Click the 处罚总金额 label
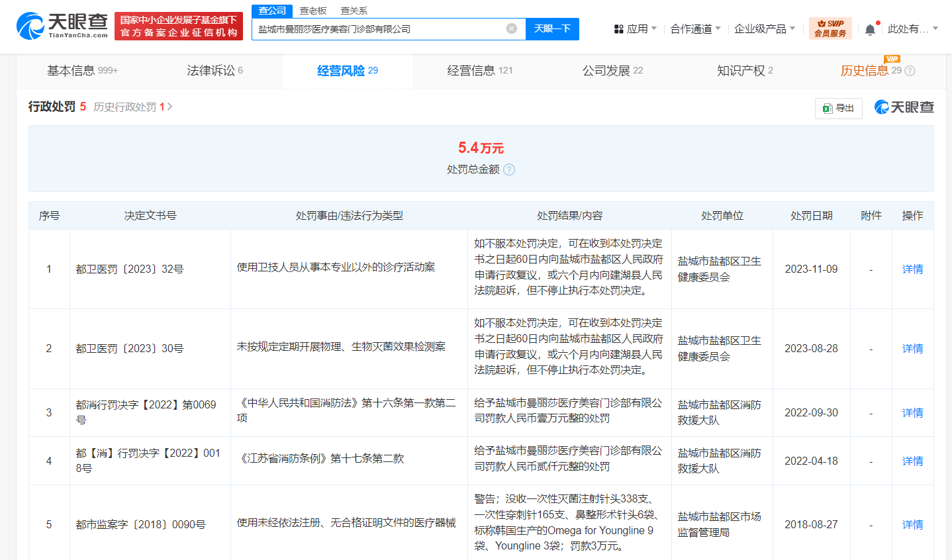 pyautogui.click(x=473, y=169)
